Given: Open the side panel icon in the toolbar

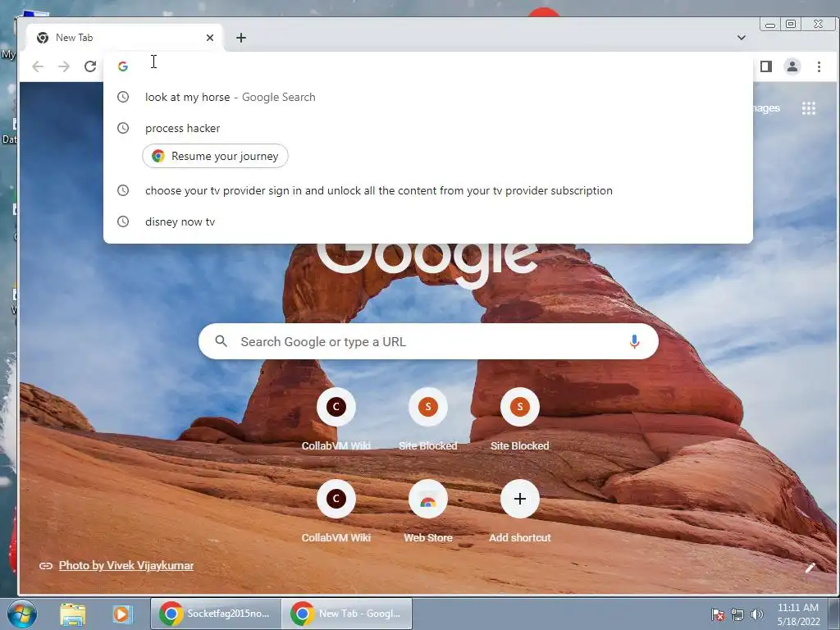Looking at the screenshot, I should point(766,66).
